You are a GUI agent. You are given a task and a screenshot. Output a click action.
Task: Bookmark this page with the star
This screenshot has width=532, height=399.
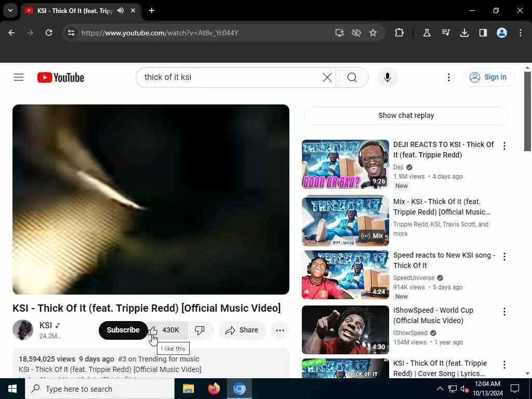[x=373, y=33]
